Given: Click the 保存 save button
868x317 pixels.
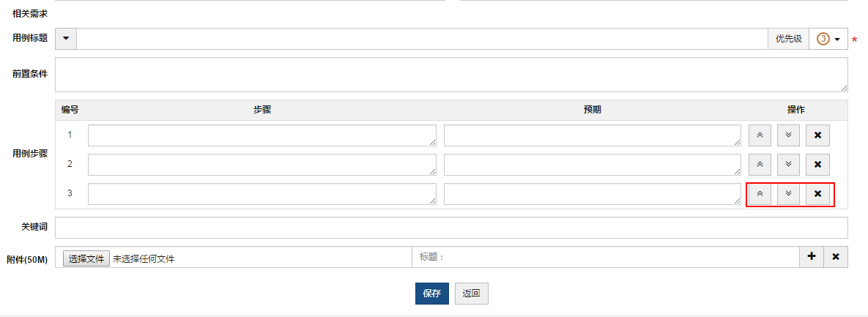Looking at the screenshot, I should (x=431, y=294).
